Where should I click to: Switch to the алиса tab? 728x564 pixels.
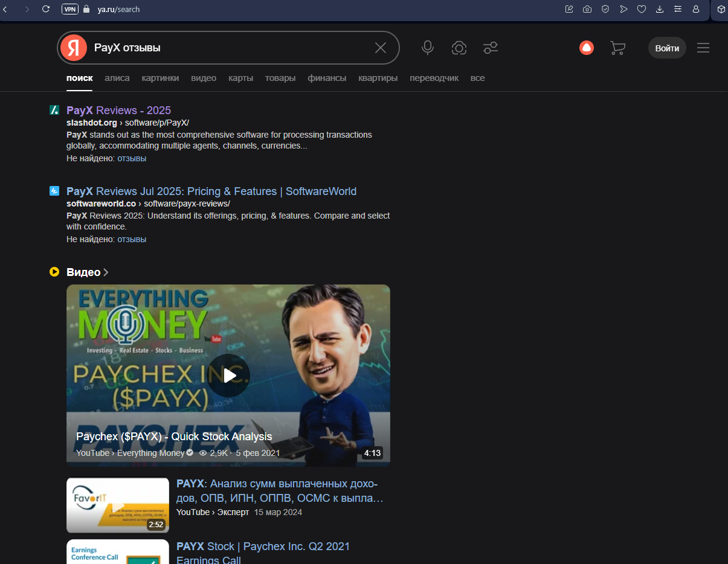click(117, 78)
